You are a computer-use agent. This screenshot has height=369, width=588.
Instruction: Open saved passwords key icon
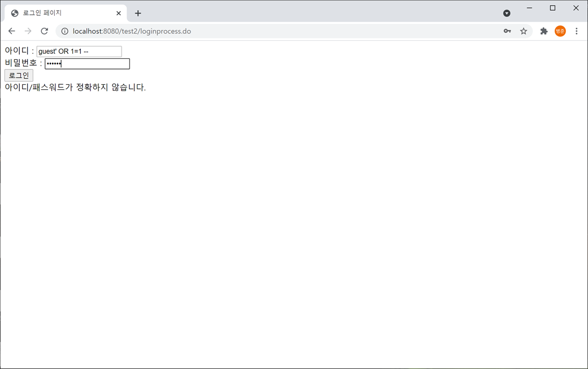pos(507,31)
